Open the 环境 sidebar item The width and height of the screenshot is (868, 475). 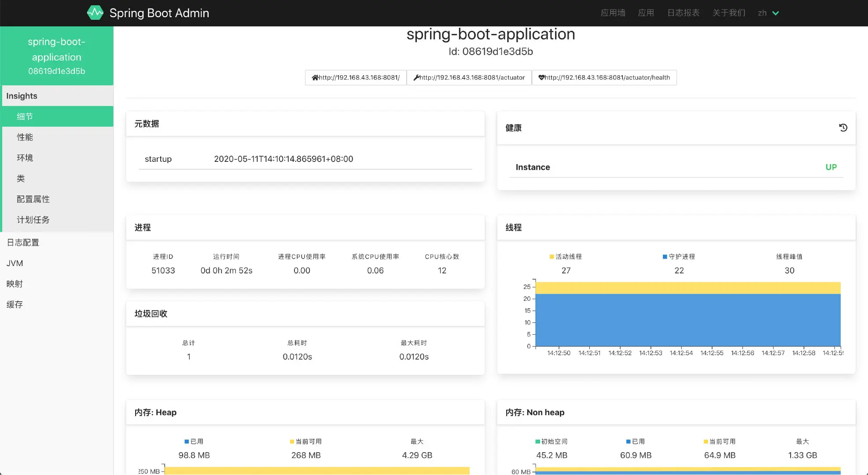(x=25, y=158)
